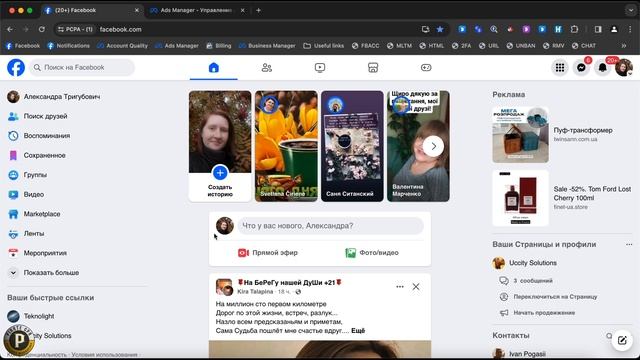Close the Facebook browser tab
640x360 pixels.
[x=137, y=10]
